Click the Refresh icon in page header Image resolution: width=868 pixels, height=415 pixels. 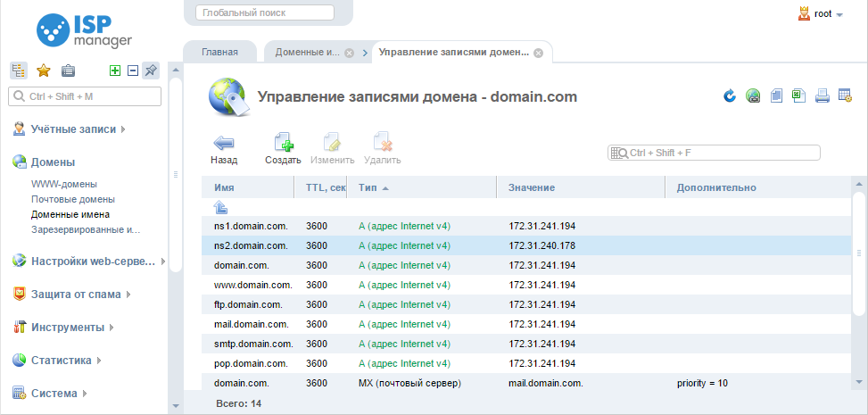pos(730,96)
